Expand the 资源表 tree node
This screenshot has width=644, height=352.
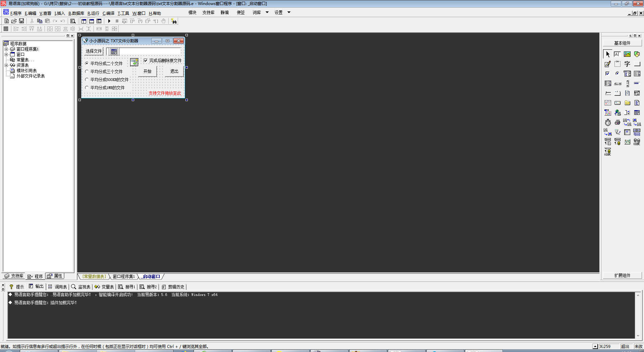click(x=6, y=65)
